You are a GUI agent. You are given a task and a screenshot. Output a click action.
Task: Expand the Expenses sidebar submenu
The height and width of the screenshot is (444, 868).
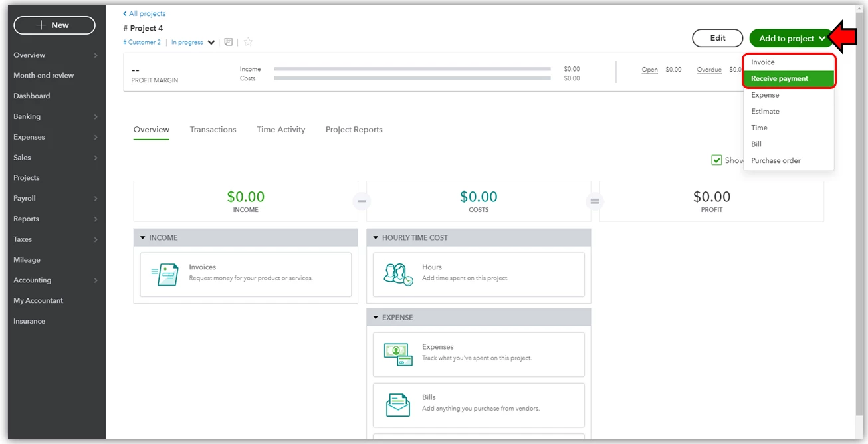pos(96,137)
